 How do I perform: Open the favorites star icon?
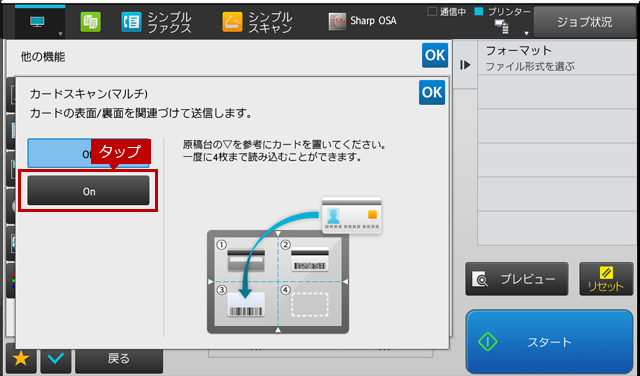pyautogui.click(x=21, y=358)
